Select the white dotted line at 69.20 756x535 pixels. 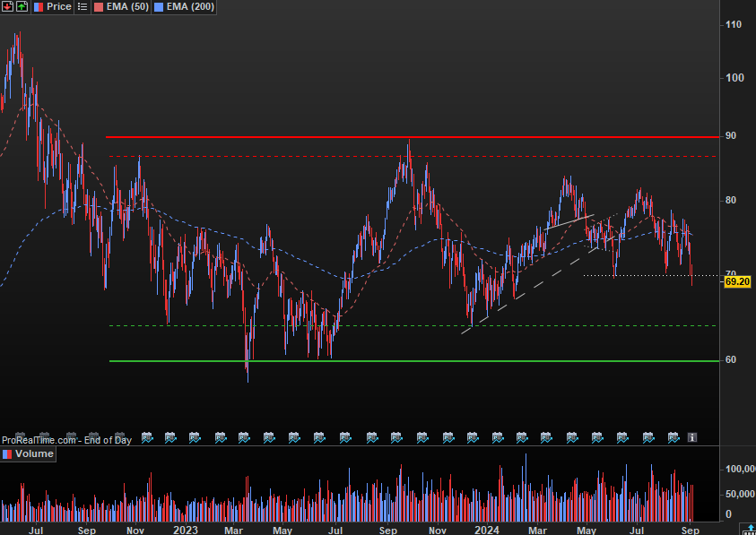pos(651,275)
